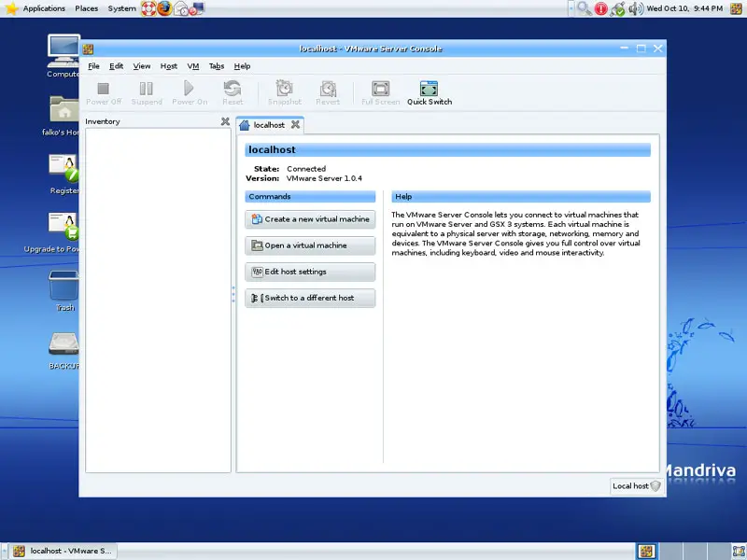Click Switch to a different host

[x=310, y=298]
